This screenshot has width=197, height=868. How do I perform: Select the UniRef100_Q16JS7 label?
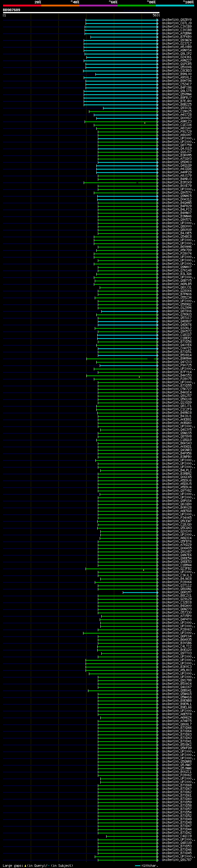click(x=176, y=152)
